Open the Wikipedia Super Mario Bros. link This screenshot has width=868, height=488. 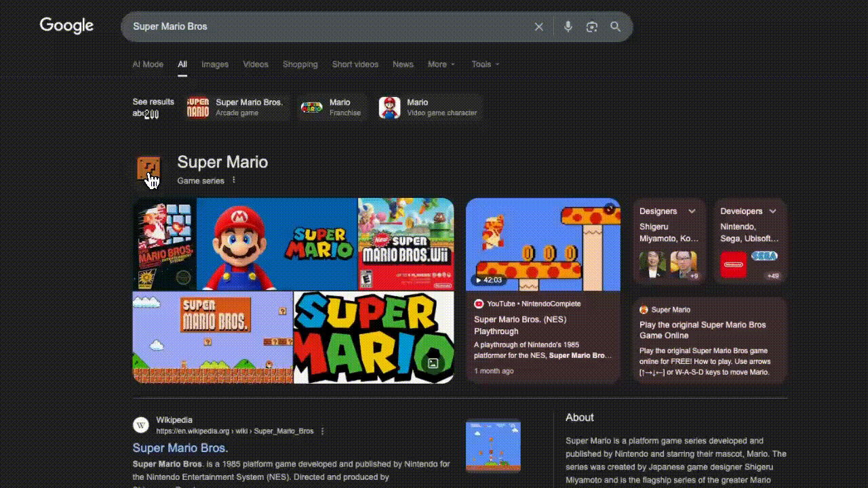click(180, 448)
